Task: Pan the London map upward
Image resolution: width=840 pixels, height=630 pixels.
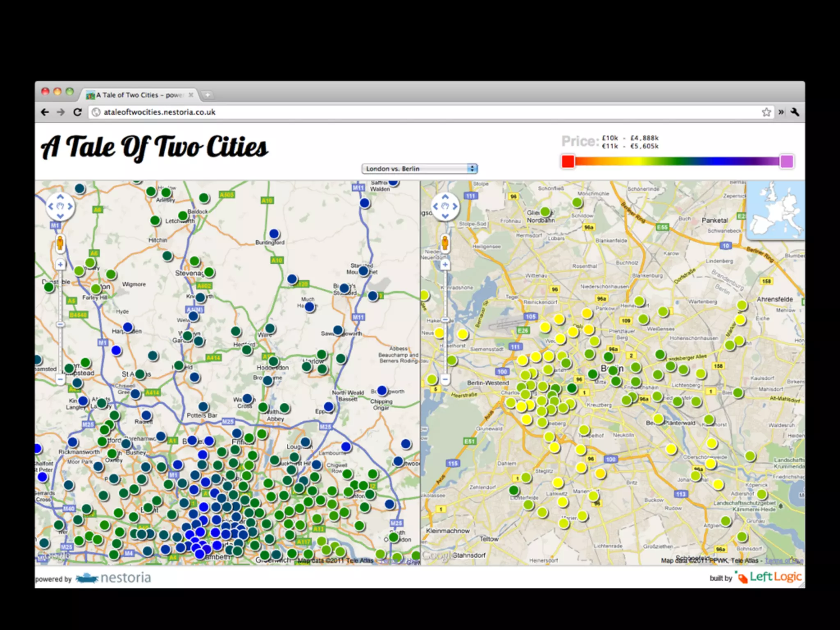Action: [60, 197]
